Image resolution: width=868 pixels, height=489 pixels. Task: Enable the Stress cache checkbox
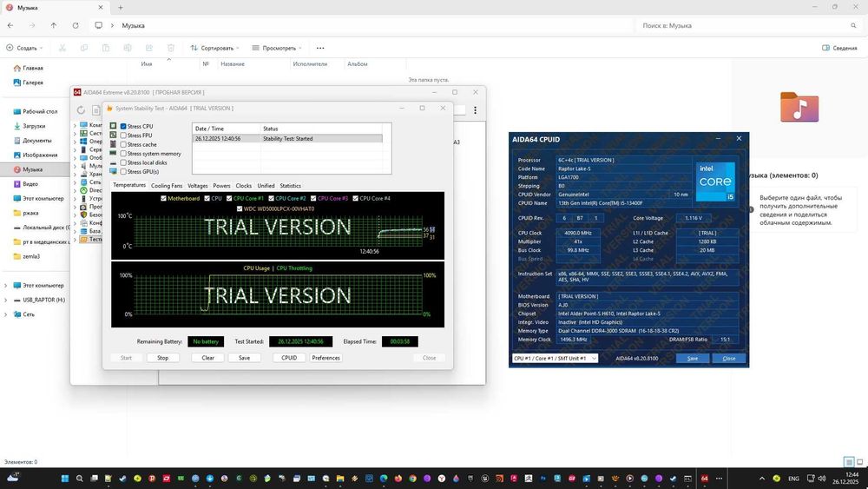[x=123, y=144]
